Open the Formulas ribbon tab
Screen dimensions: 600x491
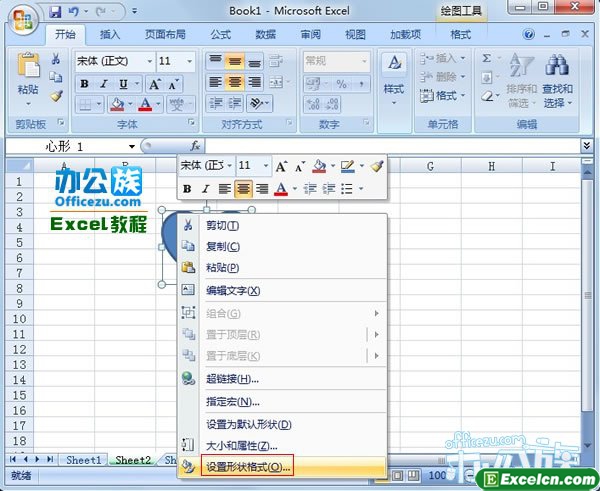click(221, 35)
